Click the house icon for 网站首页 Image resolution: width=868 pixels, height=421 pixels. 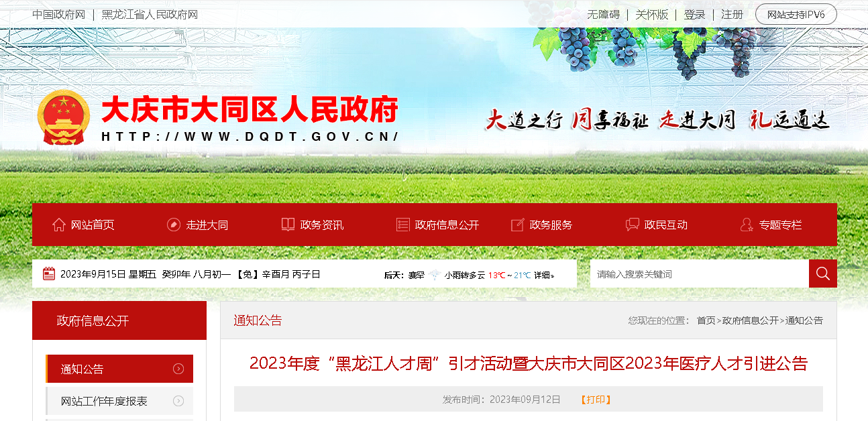(59, 225)
